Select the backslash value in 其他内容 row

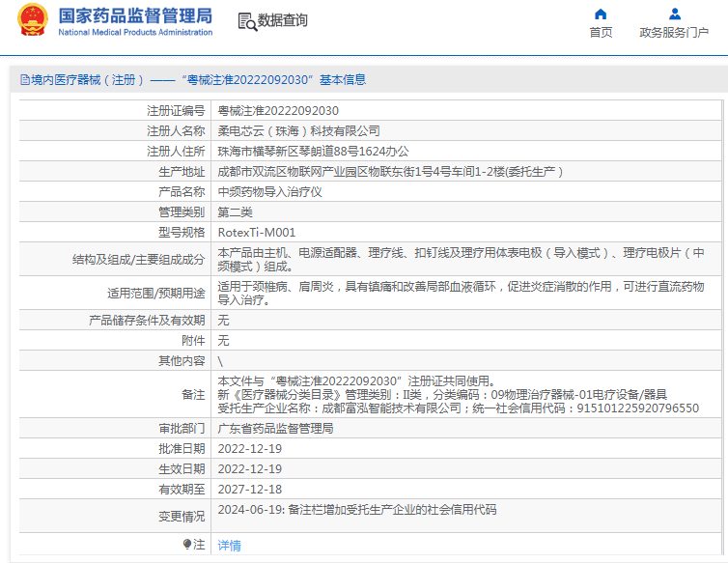pos(220,361)
